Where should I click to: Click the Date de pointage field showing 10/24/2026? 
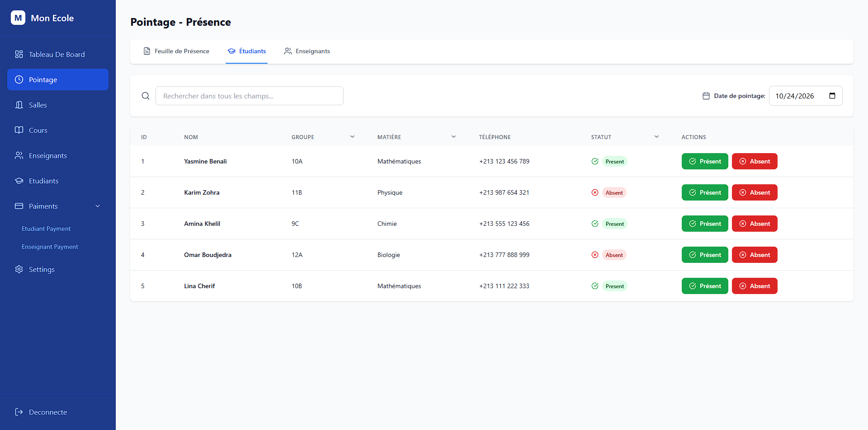tap(806, 96)
